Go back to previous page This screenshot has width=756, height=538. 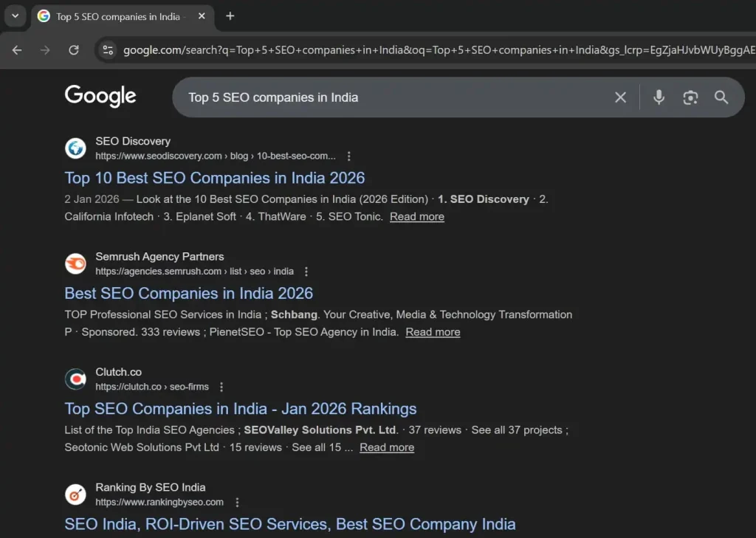coord(17,50)
